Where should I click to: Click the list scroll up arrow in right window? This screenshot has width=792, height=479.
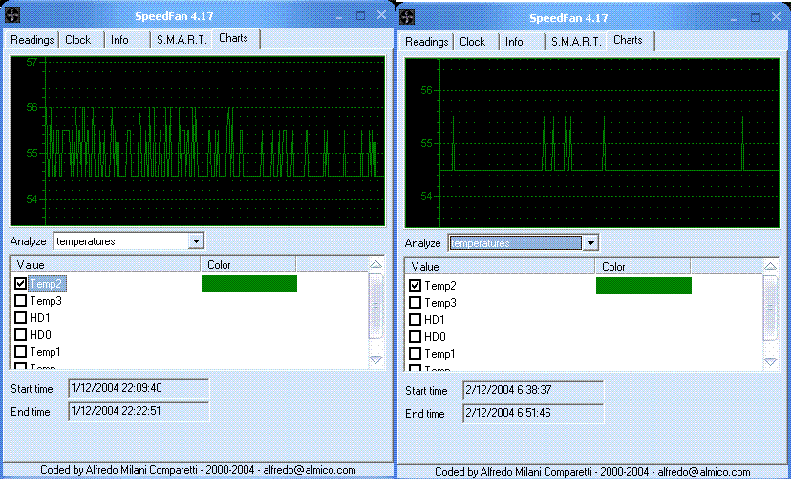coord(770,267)
